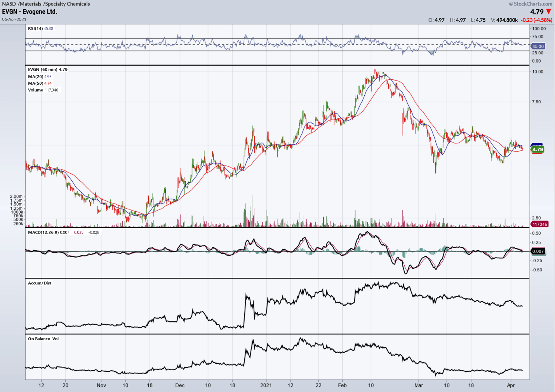
Task: Click the 'Accum/Dist' panel label
Action: 40,283
